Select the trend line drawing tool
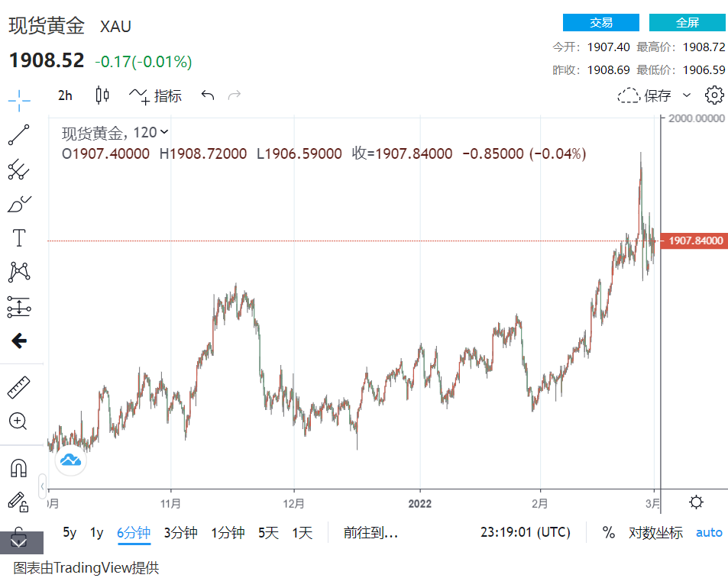The image size is (728, 578). [x=19, y=134]
